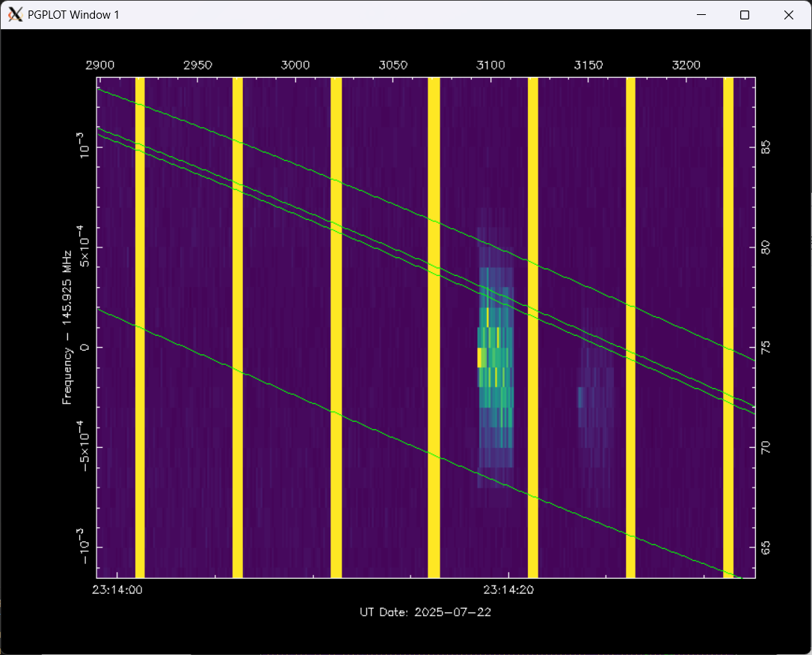Maximize the PGPLOT Window 1
This screenshot has height=655, width=812.
point(745,14)
